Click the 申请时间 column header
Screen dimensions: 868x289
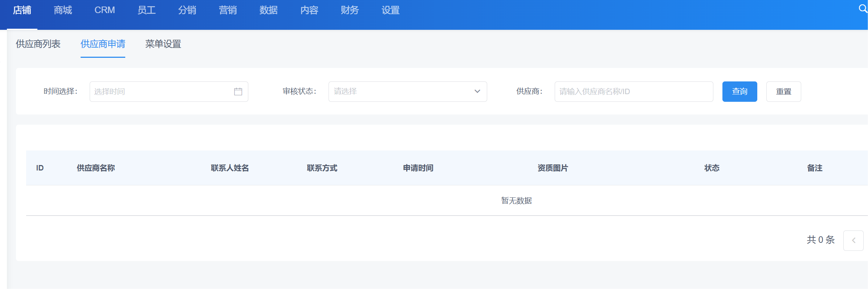[x=418, y=168]
